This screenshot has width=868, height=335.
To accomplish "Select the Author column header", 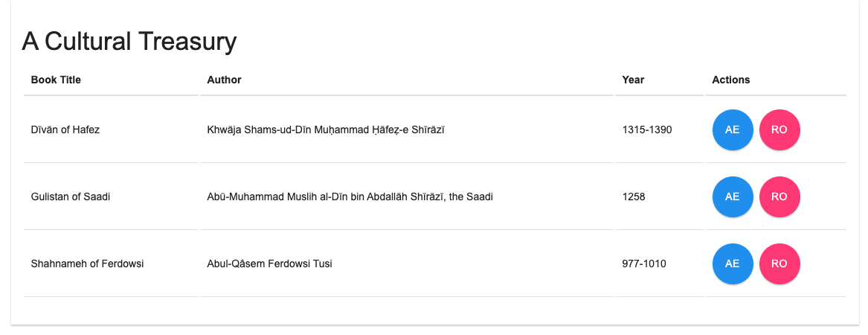I will (224, 80).
